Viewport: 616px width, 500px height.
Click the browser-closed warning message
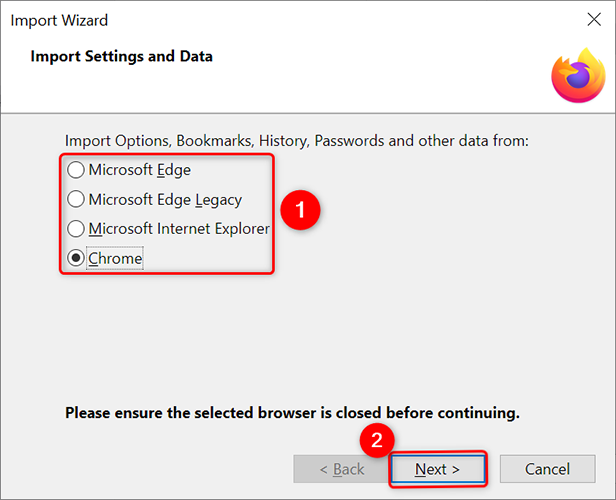tap(292, 412)
